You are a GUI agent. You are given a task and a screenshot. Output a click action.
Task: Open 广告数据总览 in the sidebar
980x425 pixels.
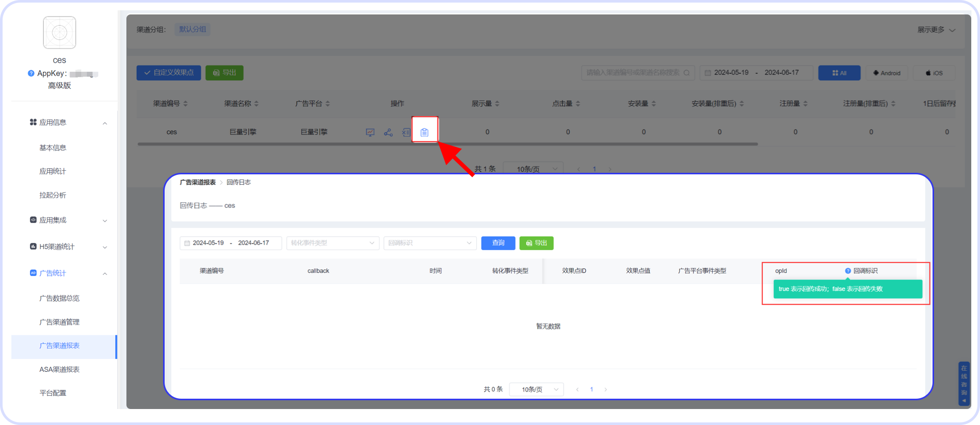59,298
